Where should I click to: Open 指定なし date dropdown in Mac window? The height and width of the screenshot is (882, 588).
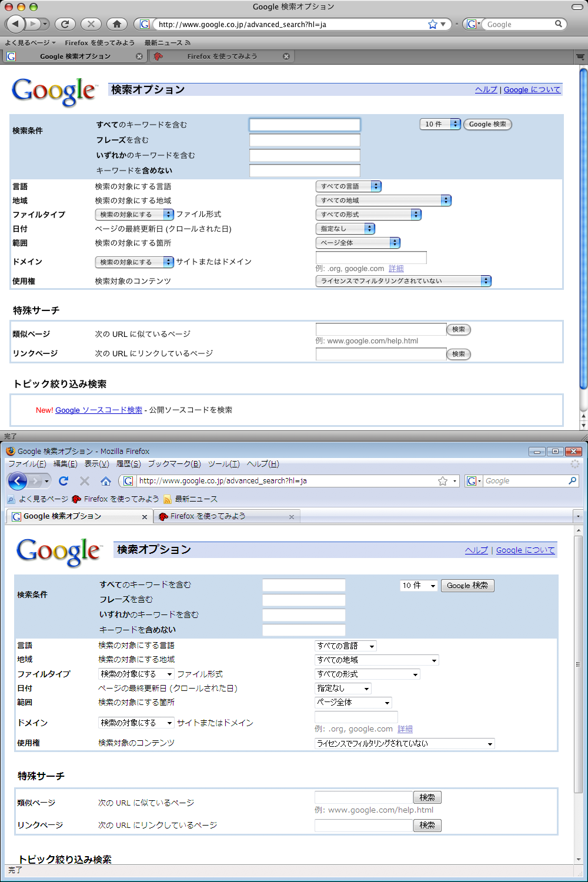click(345, 229)
